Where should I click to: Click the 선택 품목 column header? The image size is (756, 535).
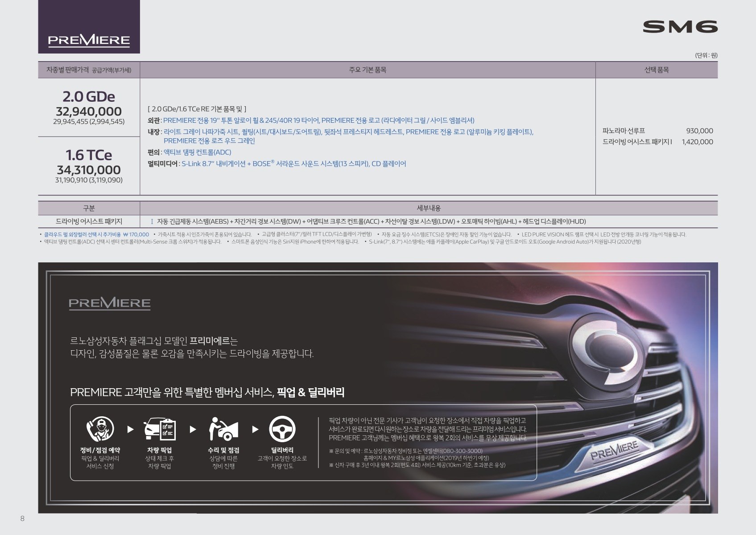pyautogui.click(x=656, y=70)
